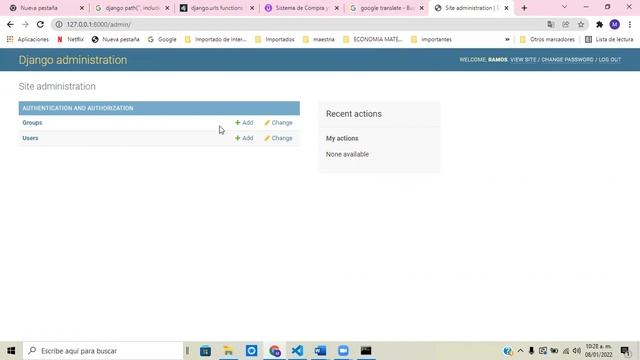The image size is (640, 360).
Task: Open Lista de lectura reading list
Action: [x=609, y=39]
